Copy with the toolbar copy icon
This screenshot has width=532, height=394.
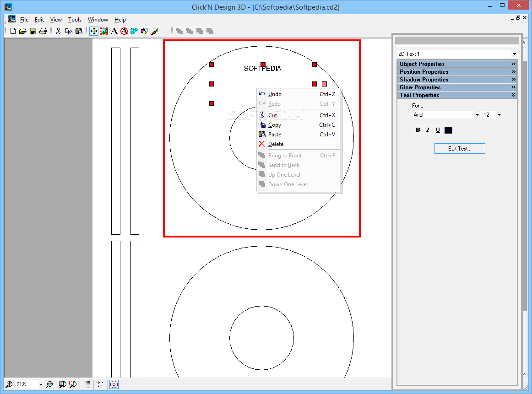pos(69,31)
